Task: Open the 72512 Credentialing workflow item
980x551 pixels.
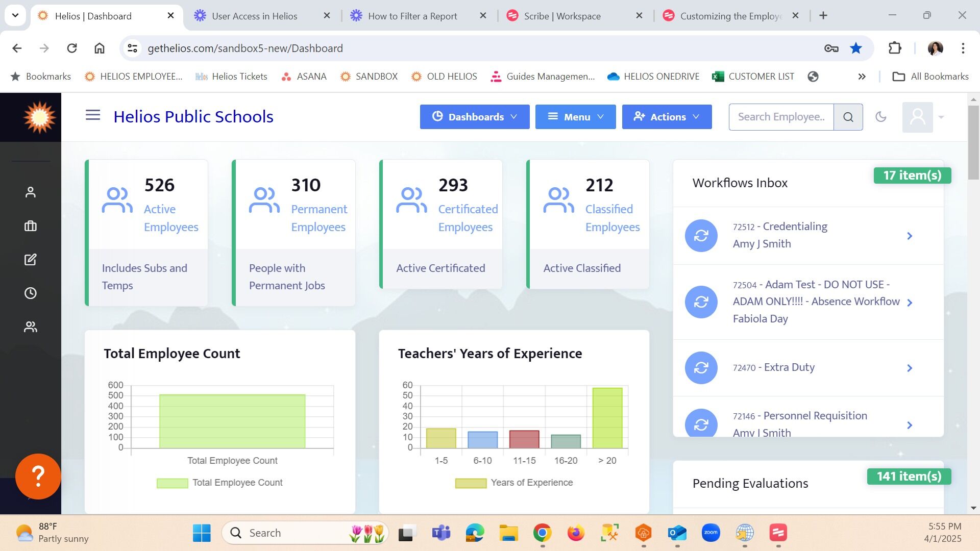Action: click(808, 235)
